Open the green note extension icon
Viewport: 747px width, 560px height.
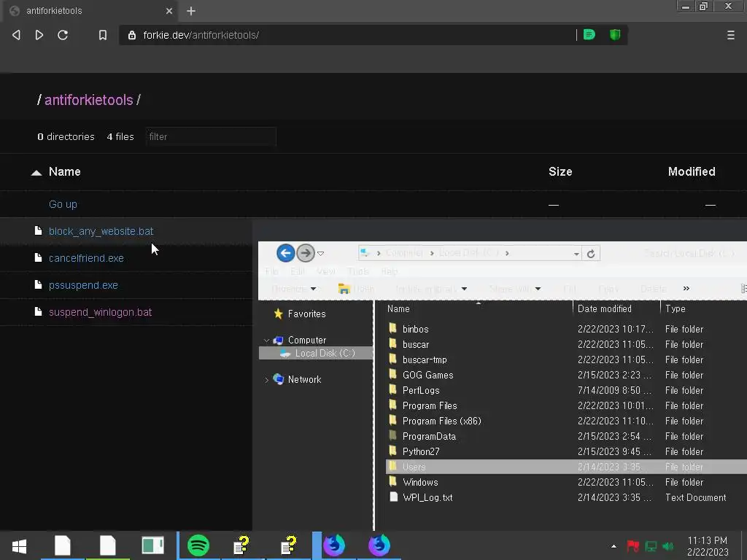[x=589, y=35]
